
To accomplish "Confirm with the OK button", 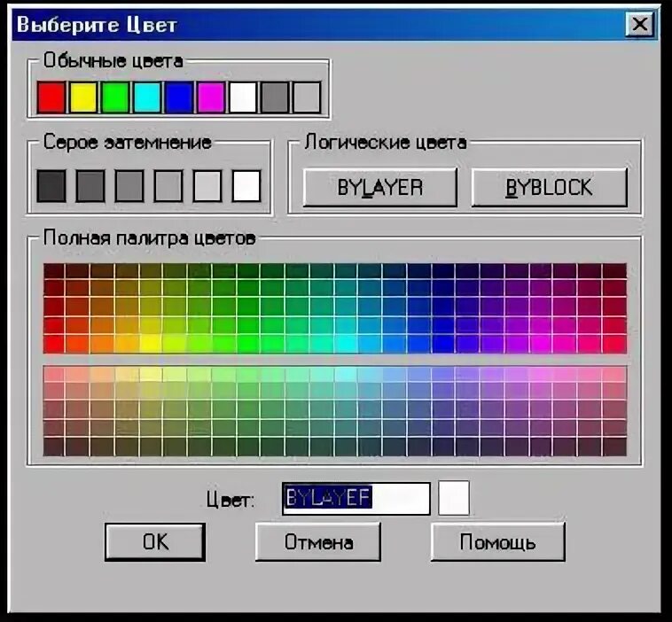I will [x=155, y=542].
